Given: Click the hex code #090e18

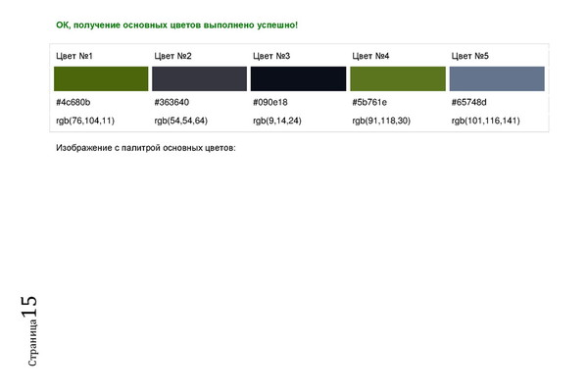Looking at the screenshot, I should (270, 102).
